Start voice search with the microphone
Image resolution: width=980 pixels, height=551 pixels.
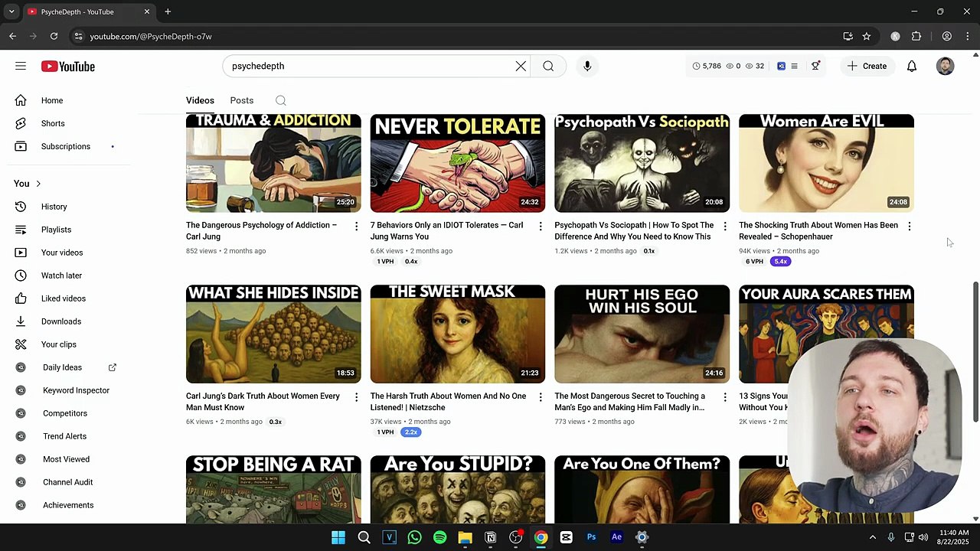click(x=587, y=66)
